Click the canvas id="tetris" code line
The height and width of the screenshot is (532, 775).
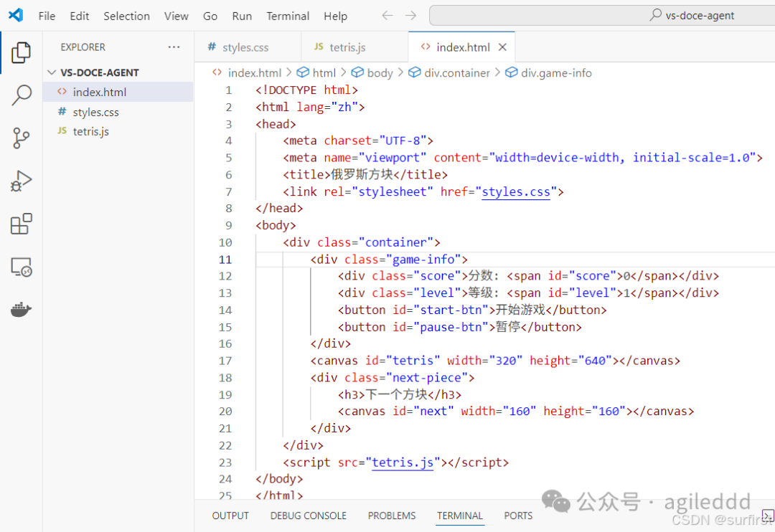pyautogui.click(x=495, y=361)
